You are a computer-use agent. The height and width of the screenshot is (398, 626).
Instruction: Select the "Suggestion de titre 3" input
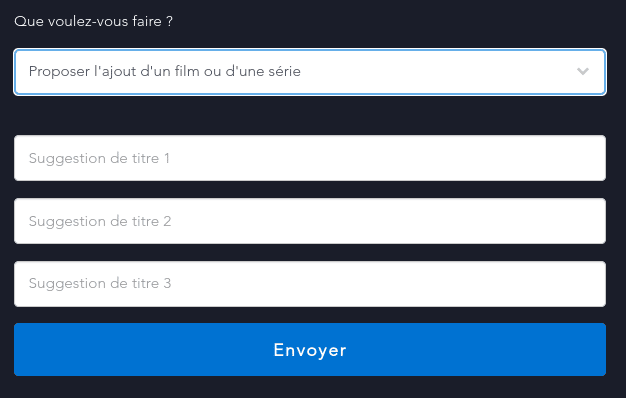pyautogui.click(x=310, y=284)
